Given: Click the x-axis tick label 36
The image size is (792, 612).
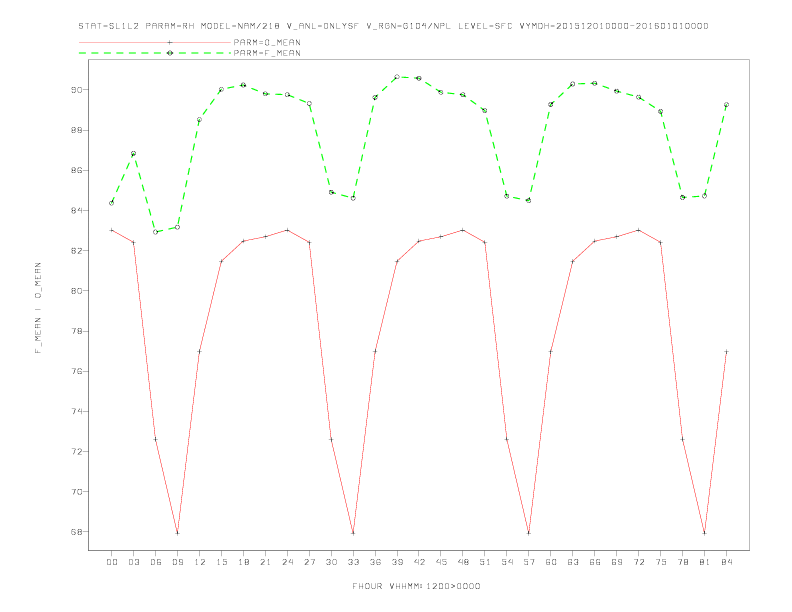Looking at the screenshot, I should point(375,562).
